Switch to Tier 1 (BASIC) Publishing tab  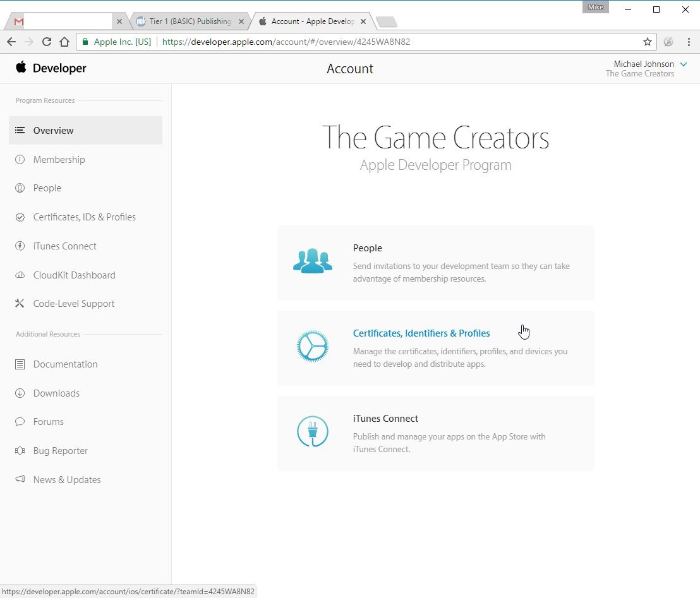(x=190, y=21)
